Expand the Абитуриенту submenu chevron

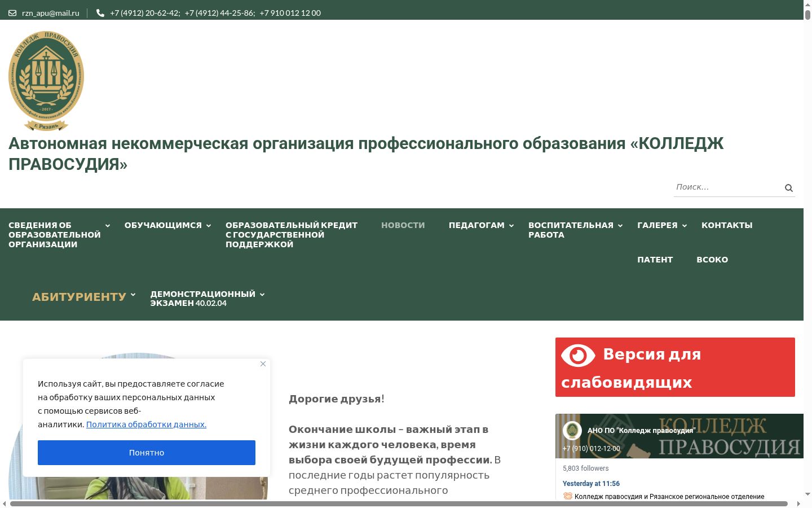[x=133, y=295]
